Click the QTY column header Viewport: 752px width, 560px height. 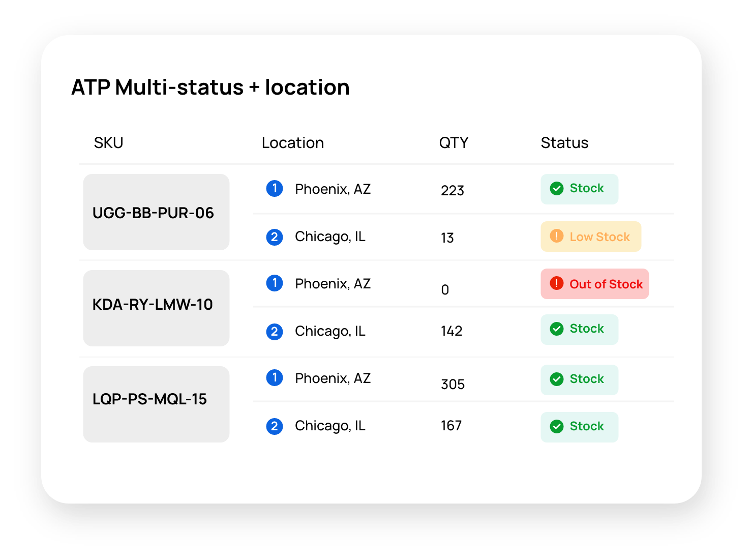pos(454,143)
